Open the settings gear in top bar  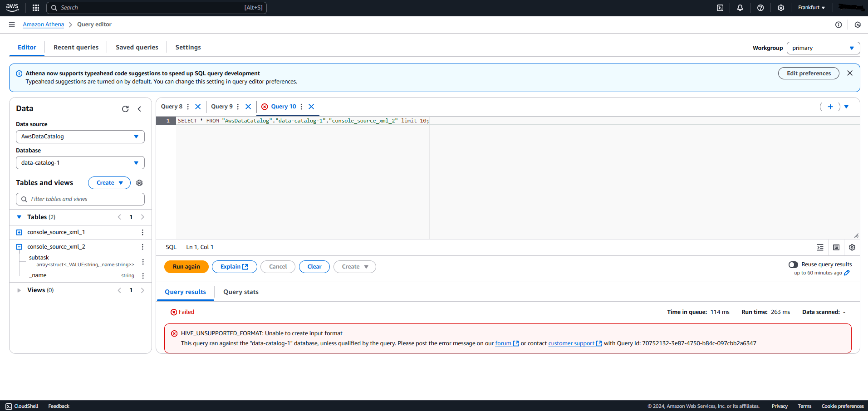click(781, 8)
